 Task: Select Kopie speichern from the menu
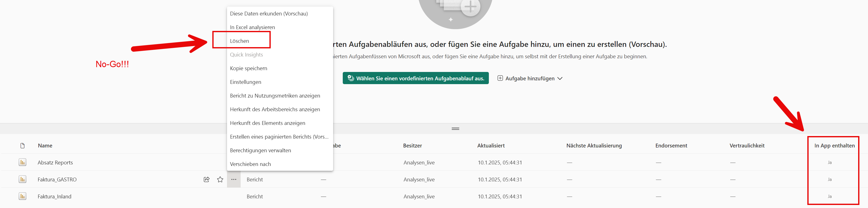248,68
